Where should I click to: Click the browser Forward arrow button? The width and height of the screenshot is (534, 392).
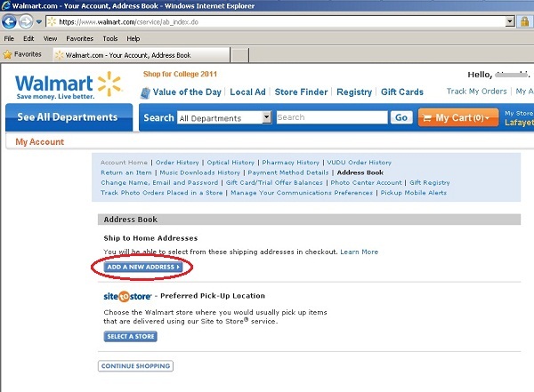point(26,22)
